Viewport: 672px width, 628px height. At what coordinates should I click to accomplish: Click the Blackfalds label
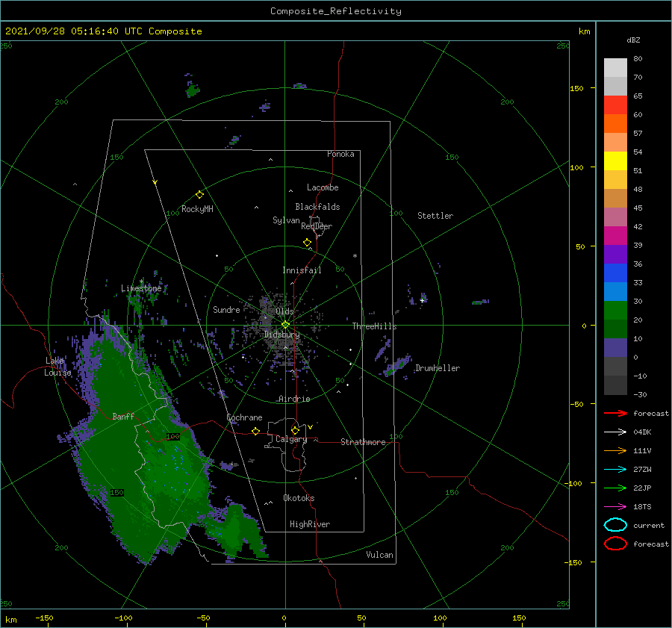pyautogui.click(x=317, y=207)
